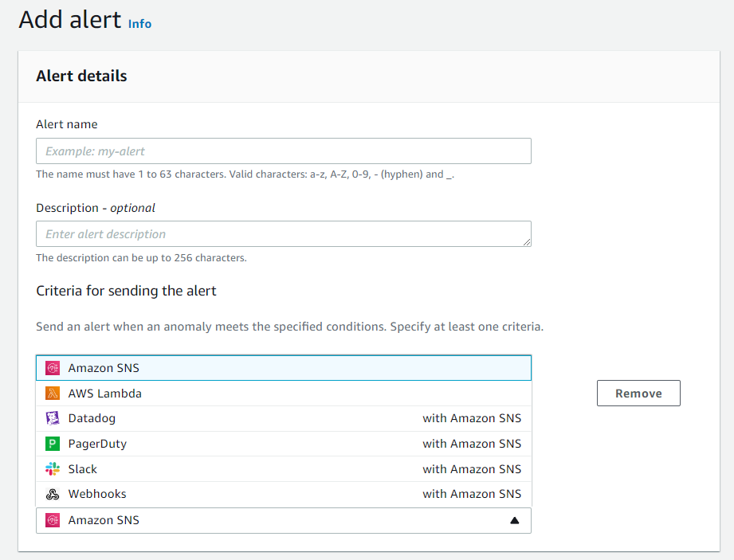
Task: Click the Webhooks icon in the list
Action: pyautogui.click(x=53, y=494)
